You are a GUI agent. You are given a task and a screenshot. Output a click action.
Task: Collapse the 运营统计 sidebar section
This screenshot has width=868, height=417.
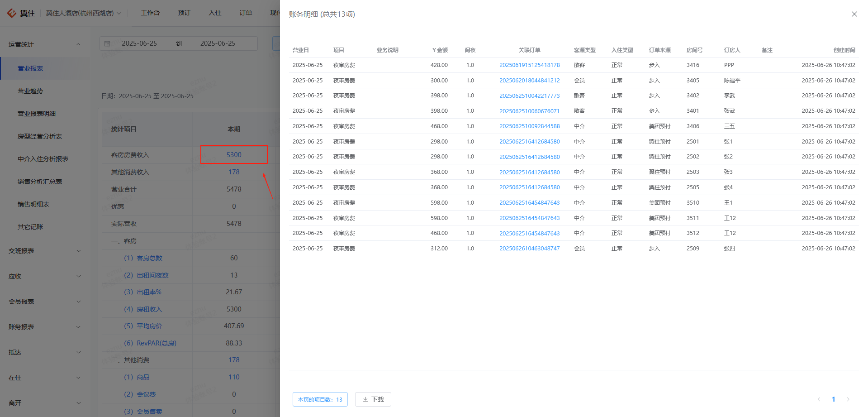pos(44,44)
